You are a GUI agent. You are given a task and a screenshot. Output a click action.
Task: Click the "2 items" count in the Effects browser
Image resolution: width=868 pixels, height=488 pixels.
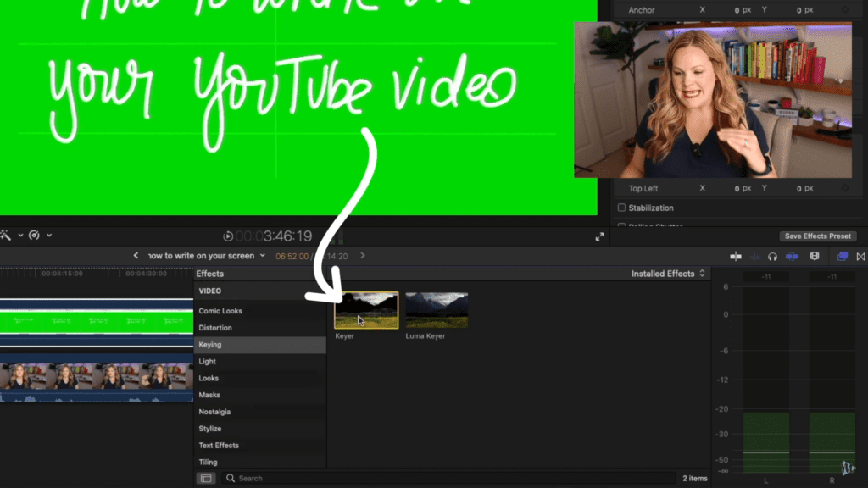point(695,478)
